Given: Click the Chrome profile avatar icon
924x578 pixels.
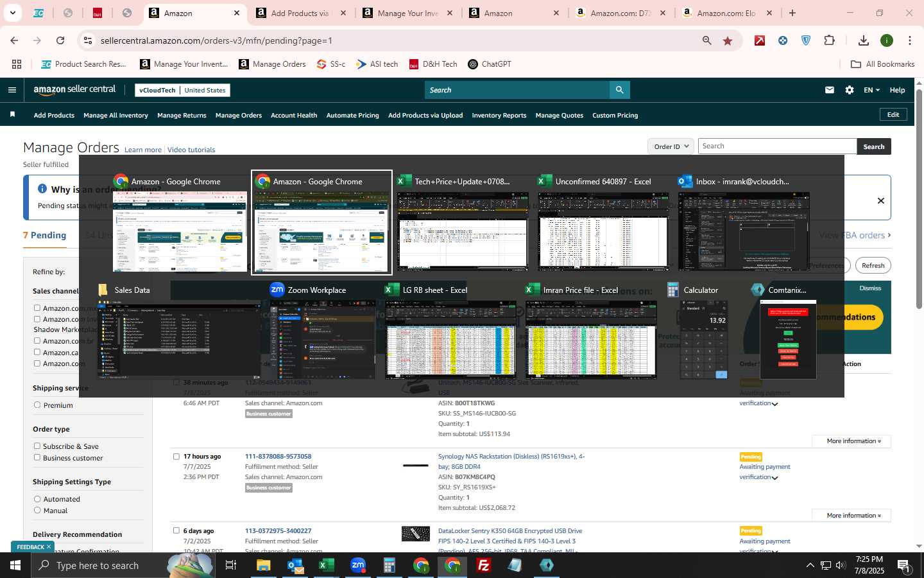Looking at the screenshot, I should click(887, 40).
